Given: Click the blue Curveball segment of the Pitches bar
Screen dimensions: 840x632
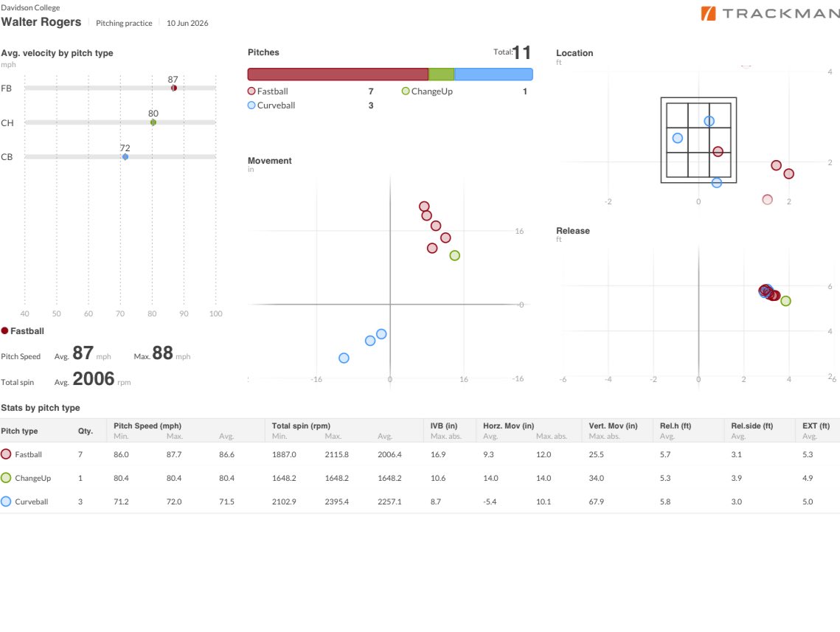Looking at the screenshot, I should (493, 74).
